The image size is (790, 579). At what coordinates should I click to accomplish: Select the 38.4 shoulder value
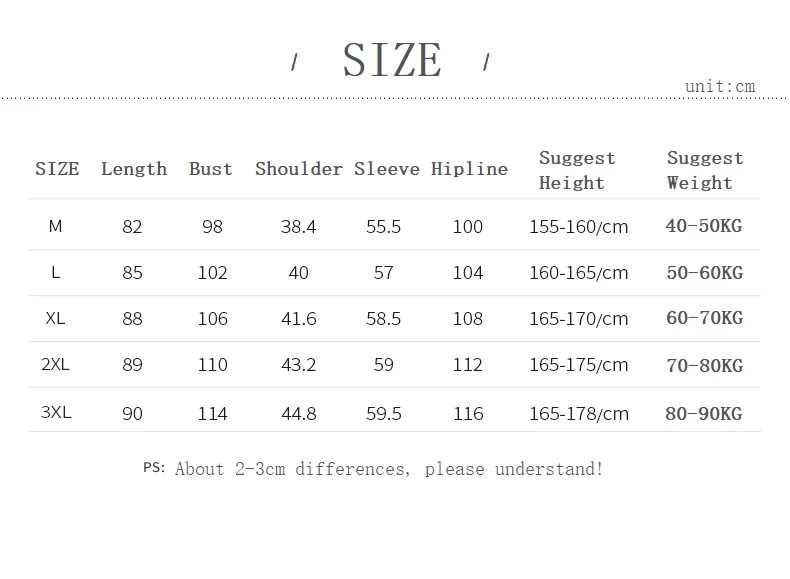tap(299, 227)
